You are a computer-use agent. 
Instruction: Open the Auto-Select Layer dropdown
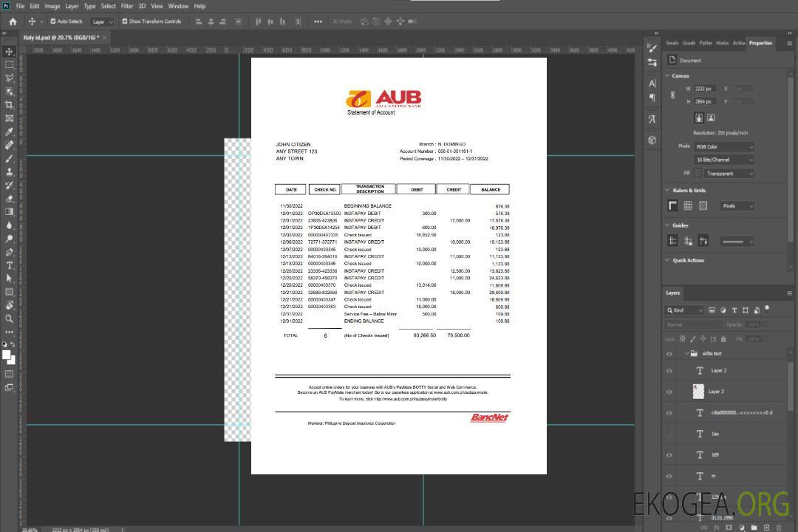coord(102,21)
